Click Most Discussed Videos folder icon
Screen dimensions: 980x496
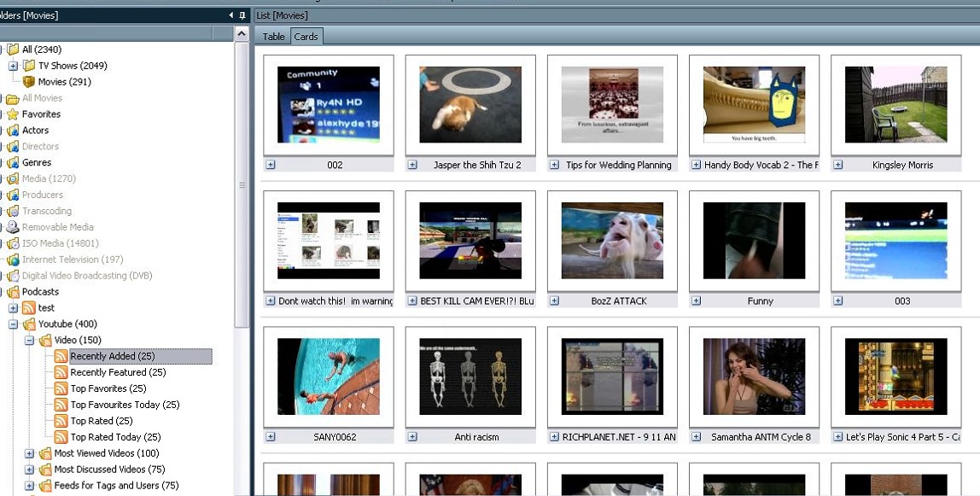45,470
